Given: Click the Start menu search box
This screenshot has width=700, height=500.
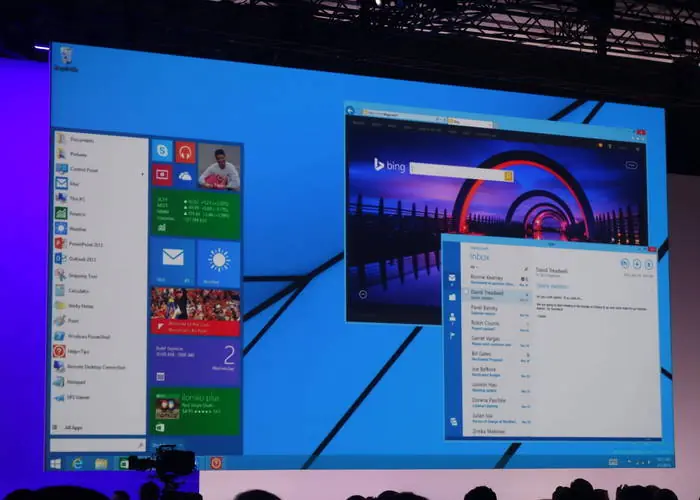Looking at the screenshot, I should (x=97, y=445).
